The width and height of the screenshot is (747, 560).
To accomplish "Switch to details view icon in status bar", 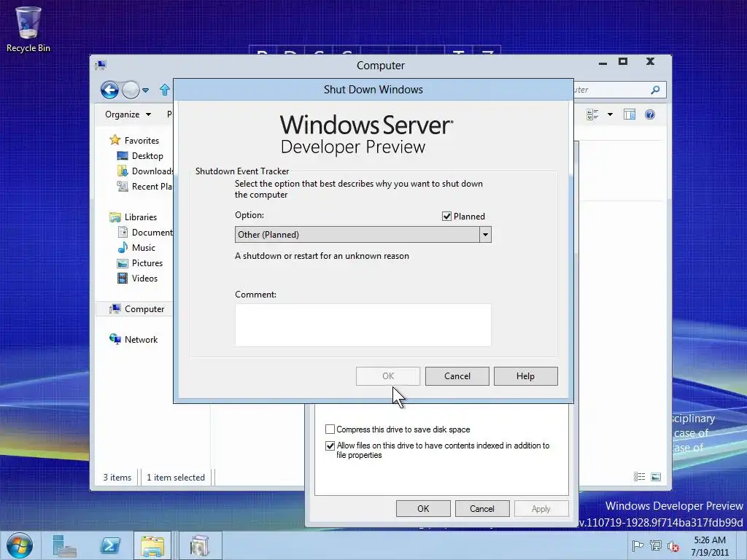I will click(x=639, y=477).
